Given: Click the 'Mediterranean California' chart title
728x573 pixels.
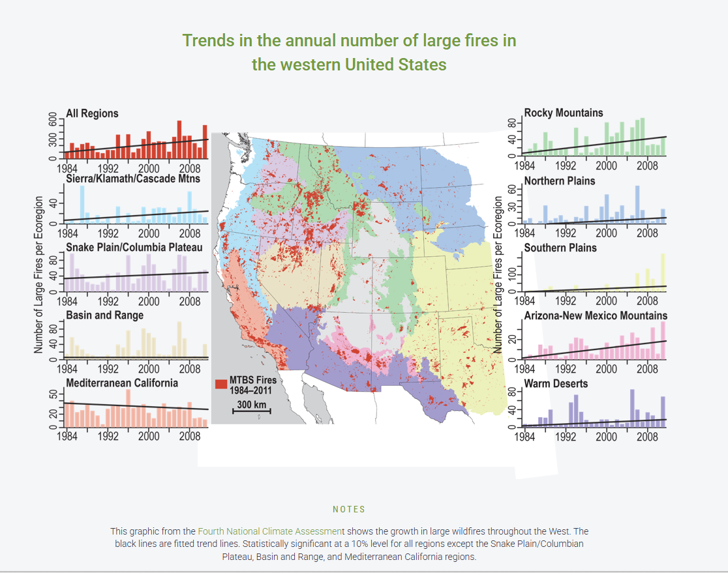Looking at the screenshot, I should 121,383.
